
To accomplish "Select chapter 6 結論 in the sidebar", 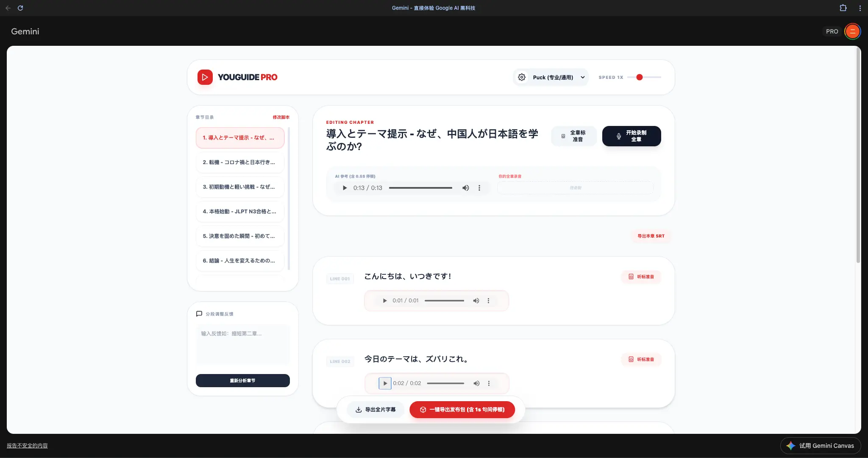I will (239, 260).
